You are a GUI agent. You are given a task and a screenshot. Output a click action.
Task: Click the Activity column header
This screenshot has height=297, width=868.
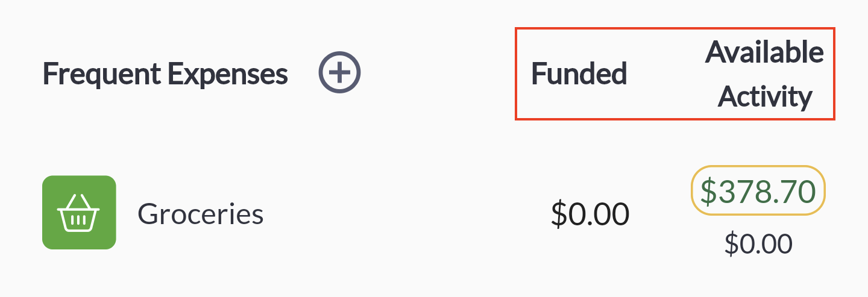tap(765, 96)
